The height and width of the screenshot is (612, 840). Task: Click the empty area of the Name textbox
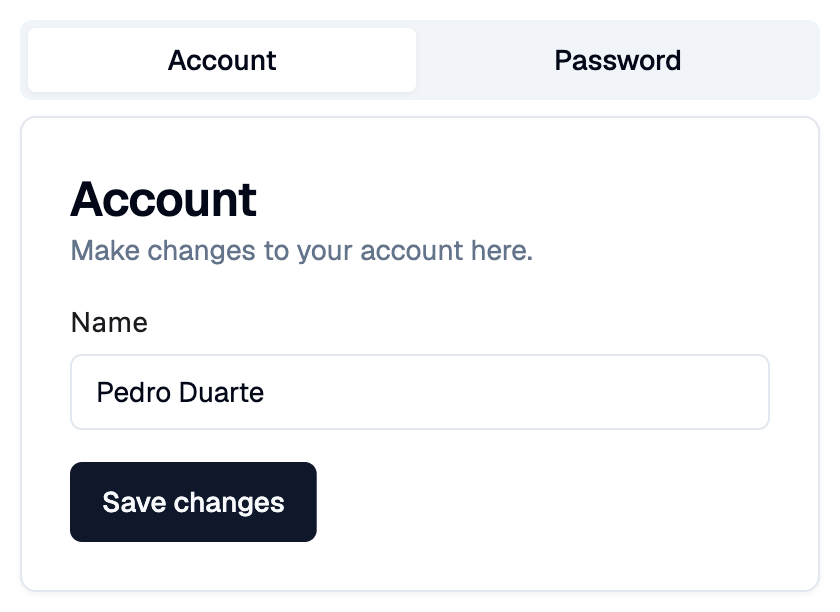514,392
